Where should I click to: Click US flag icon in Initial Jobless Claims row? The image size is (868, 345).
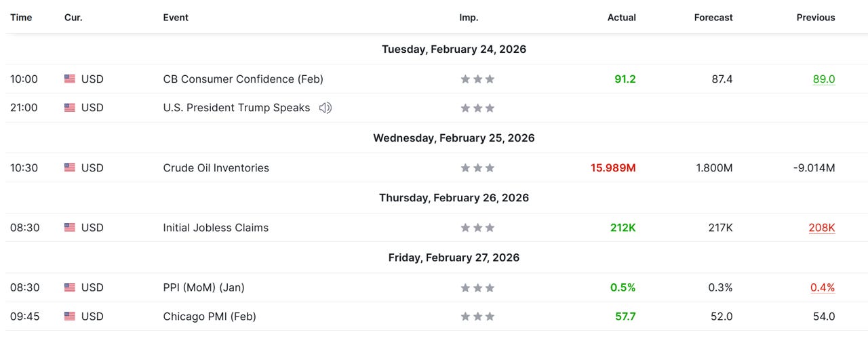[70, 228]
